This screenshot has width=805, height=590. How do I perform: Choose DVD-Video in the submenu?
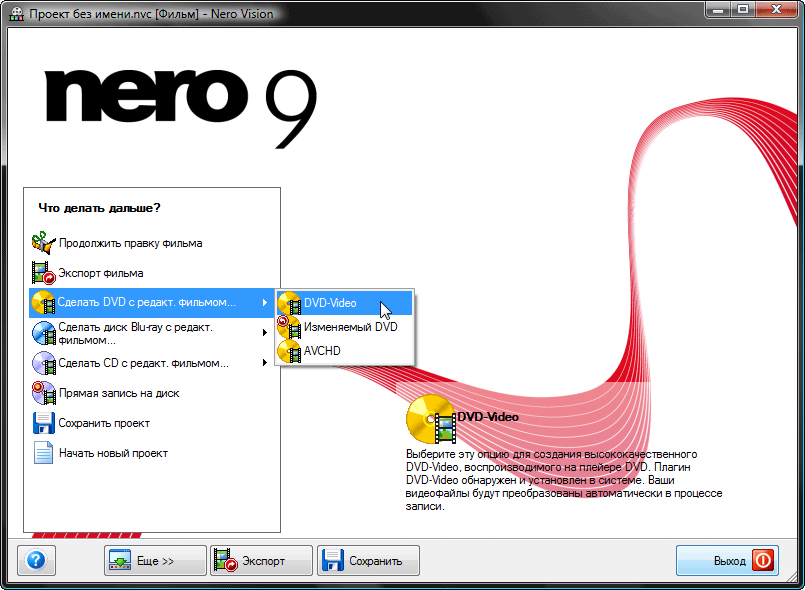click(x=344, y=303)
